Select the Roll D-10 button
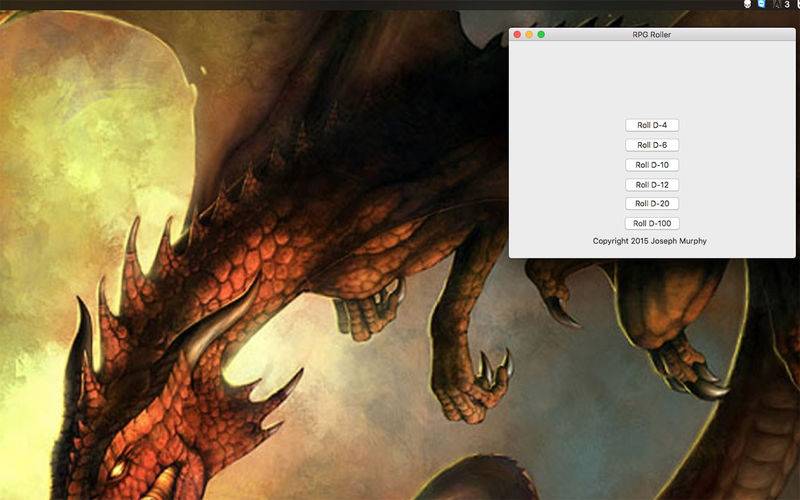 click(652, 165)
